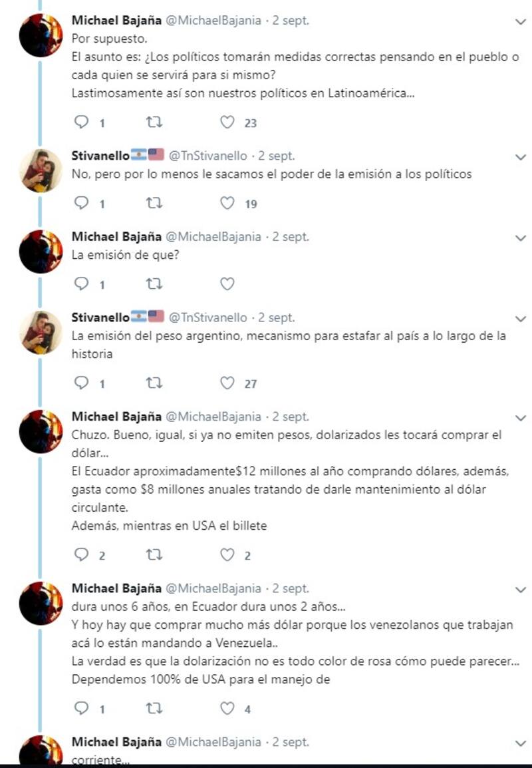Open the dropdown caret on the "peso argentino" tweet
532x768 pixels.
[x=521, y=319]
